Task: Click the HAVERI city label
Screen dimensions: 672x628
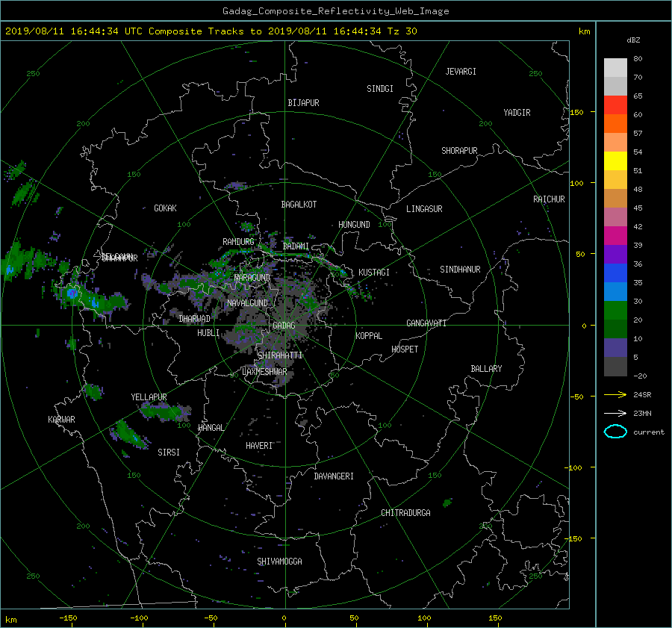Action: (x=259, y=446)
